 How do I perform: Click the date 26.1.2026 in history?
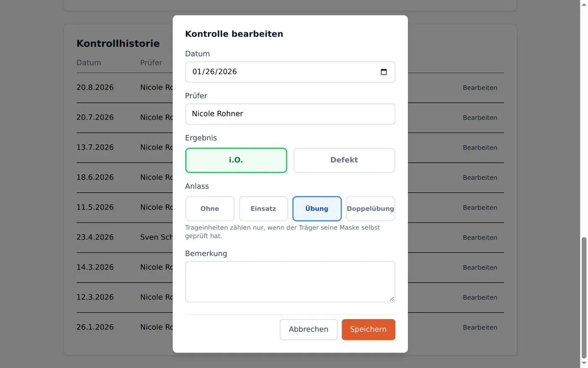(95, 327)
